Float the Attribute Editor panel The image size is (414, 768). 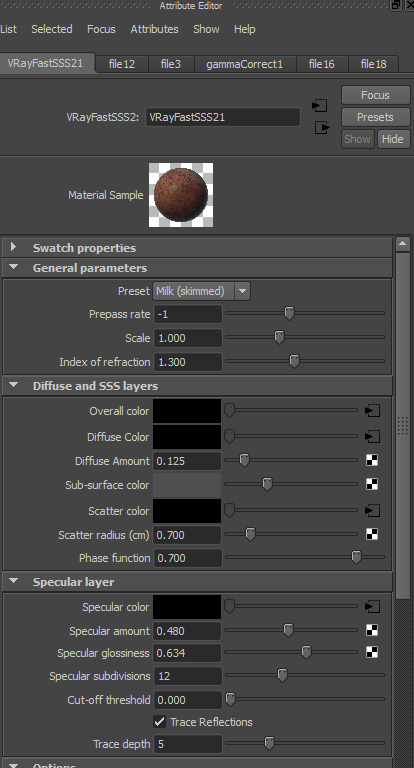click(396, 5)
